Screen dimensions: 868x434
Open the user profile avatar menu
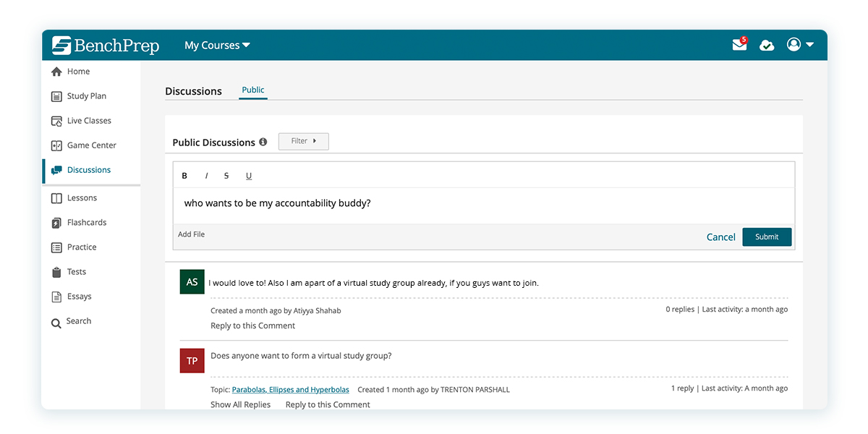(800, 44)
